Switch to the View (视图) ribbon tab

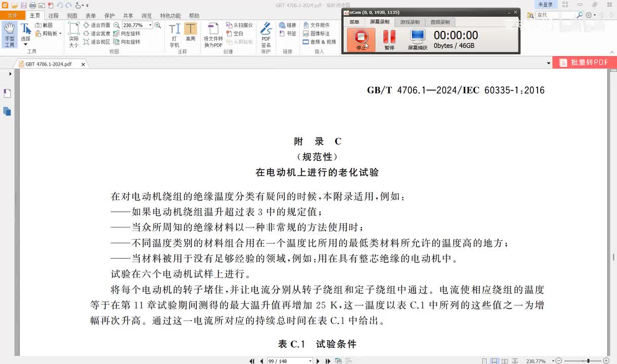[x=72, y=16]
